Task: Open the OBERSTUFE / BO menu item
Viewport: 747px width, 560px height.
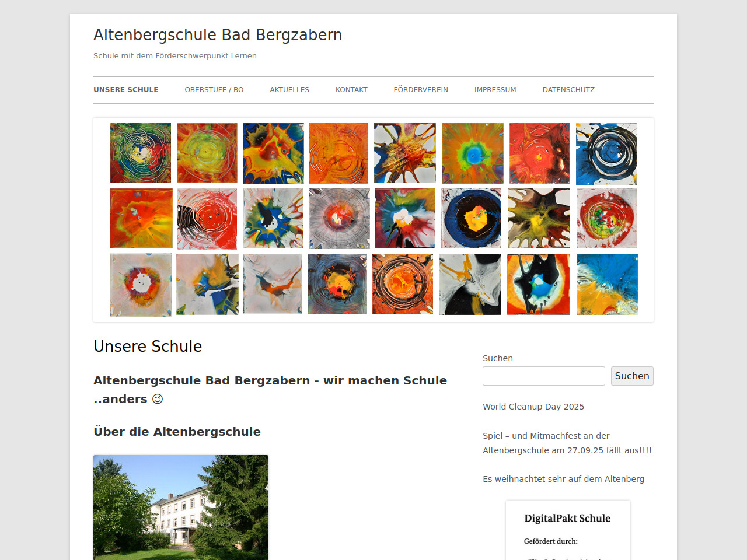Action: click(214, 90)
